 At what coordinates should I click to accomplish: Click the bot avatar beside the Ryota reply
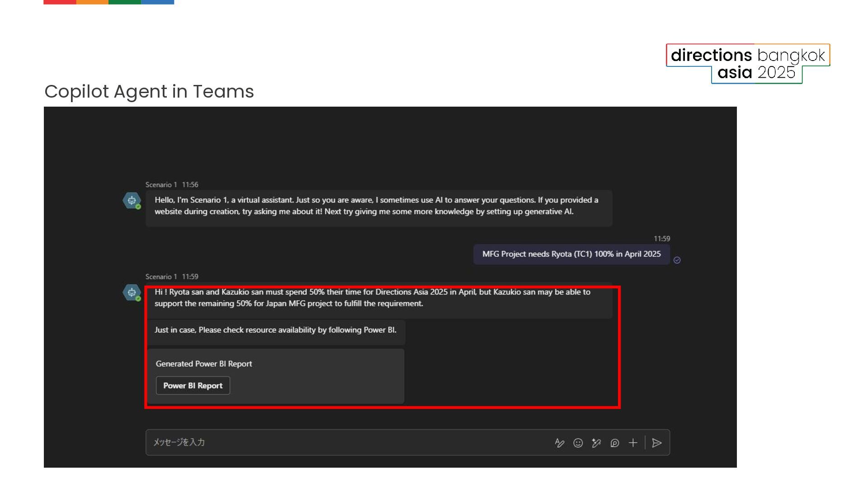(132, 292)
